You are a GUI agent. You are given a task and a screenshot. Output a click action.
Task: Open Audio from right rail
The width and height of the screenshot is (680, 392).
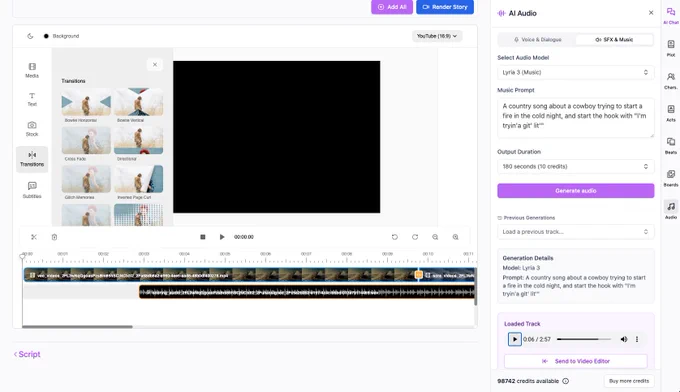[x=671, y=210]
